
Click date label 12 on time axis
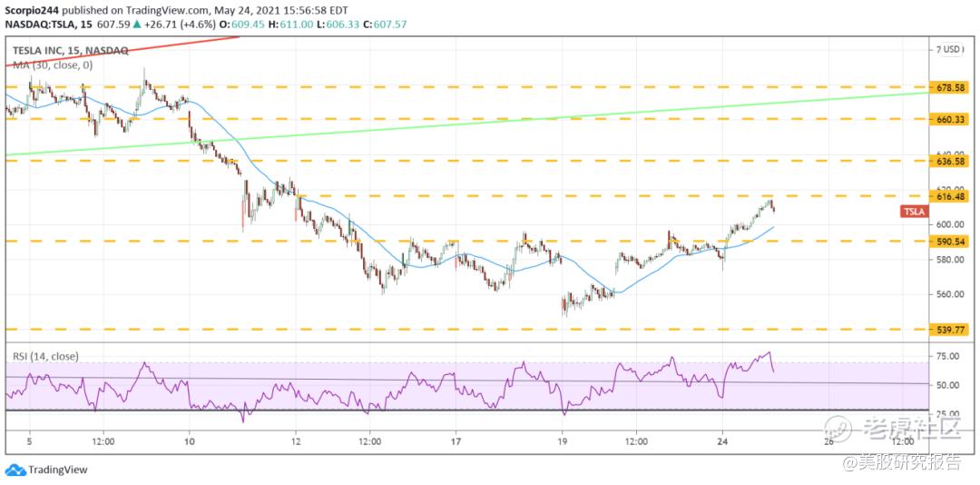(x=296, y=440)
